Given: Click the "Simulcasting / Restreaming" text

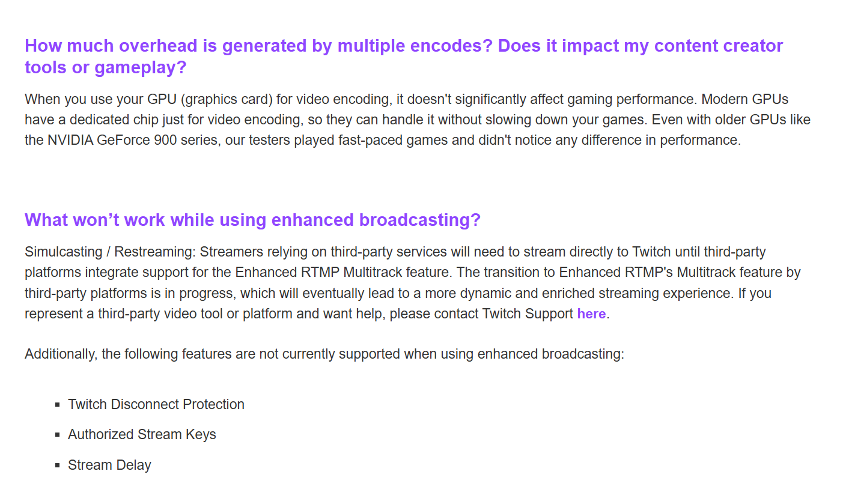Looking at the screenshot, I should coord(111,251).
